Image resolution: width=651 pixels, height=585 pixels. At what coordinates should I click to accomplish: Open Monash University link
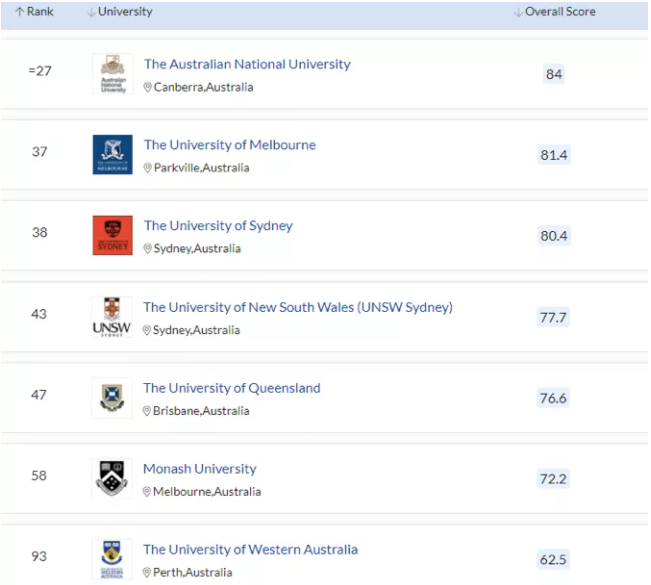point(199,469)
